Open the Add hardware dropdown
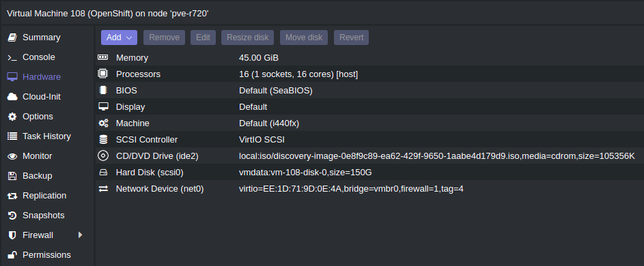 (x=119, y=38)
